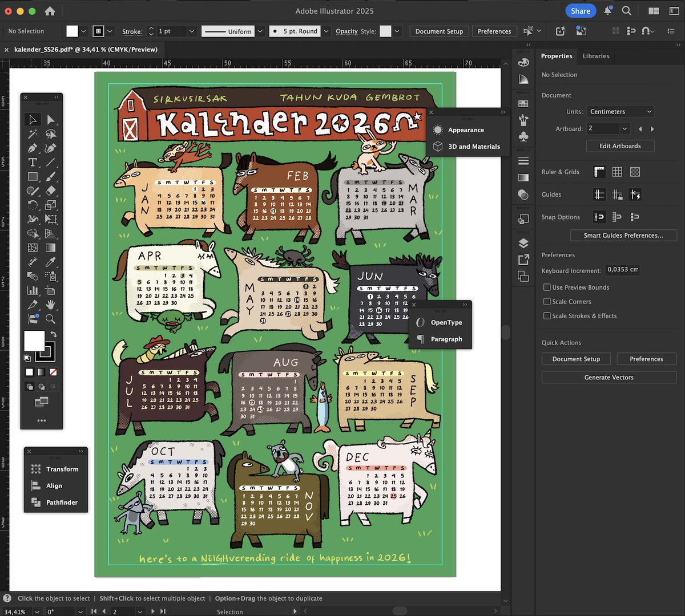The height and width of the screenshot is (616, 685).
Task: Select the Line Segment tool
Action: (x=51, y=163)
